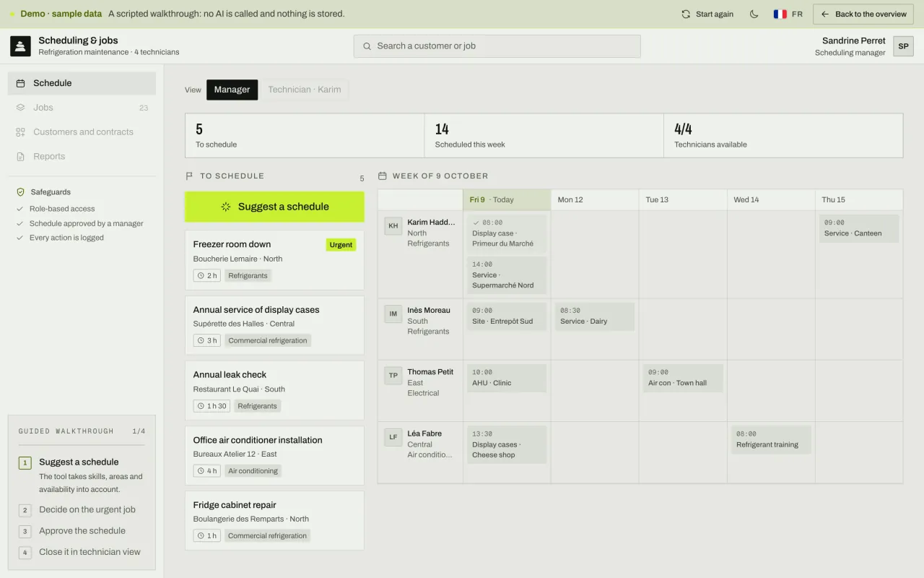Select walkthrough step Decide on the urgent job
Screen dimensions: 924x578
click(82, 509)
